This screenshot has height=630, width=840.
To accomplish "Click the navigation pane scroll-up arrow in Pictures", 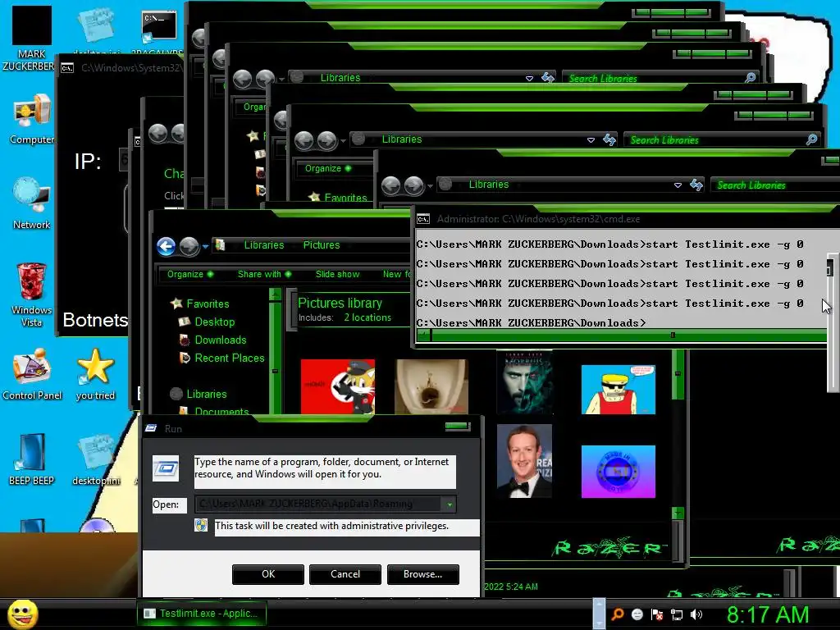I will [275, 294].
